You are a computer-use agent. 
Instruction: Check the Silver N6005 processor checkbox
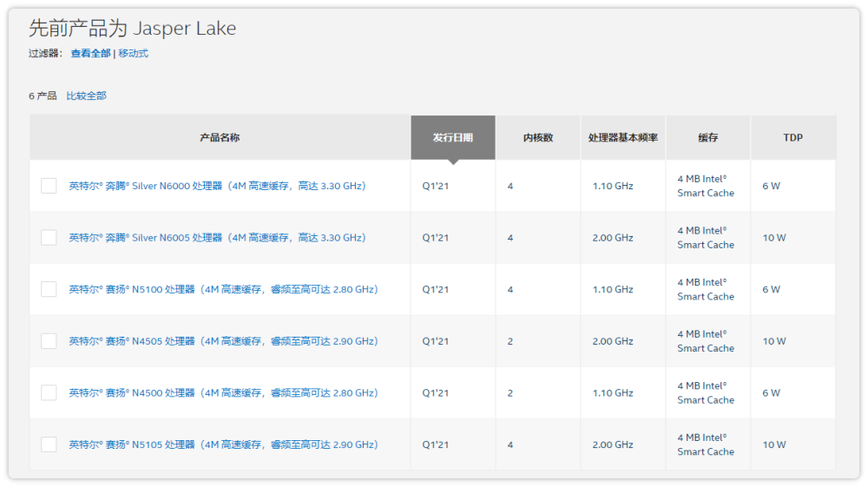point(49,237)
